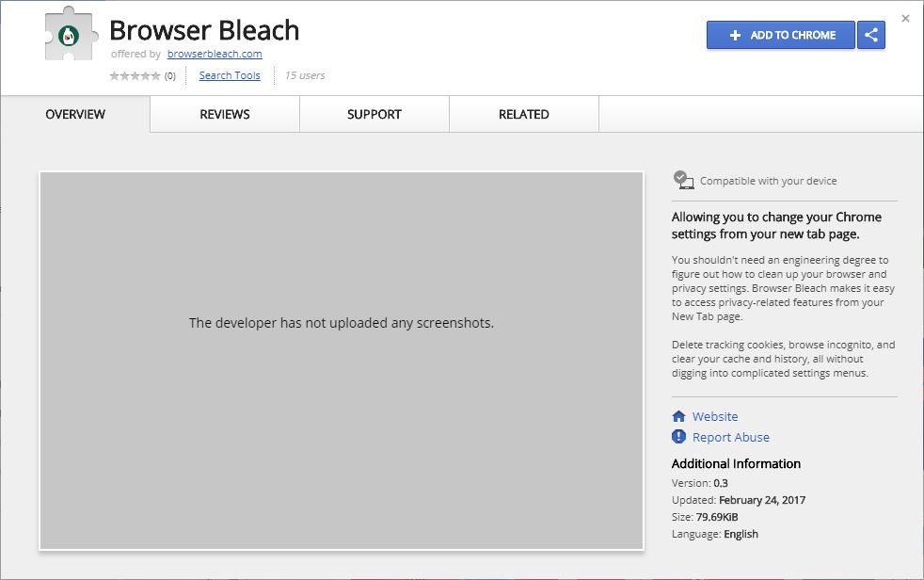924x580 pixels.
Task: Close the extension details dialog
Action: (x=905, y=19)
